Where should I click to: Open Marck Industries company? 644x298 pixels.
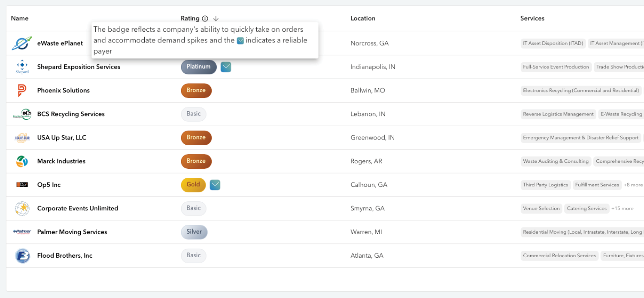(x=61, y=161)
